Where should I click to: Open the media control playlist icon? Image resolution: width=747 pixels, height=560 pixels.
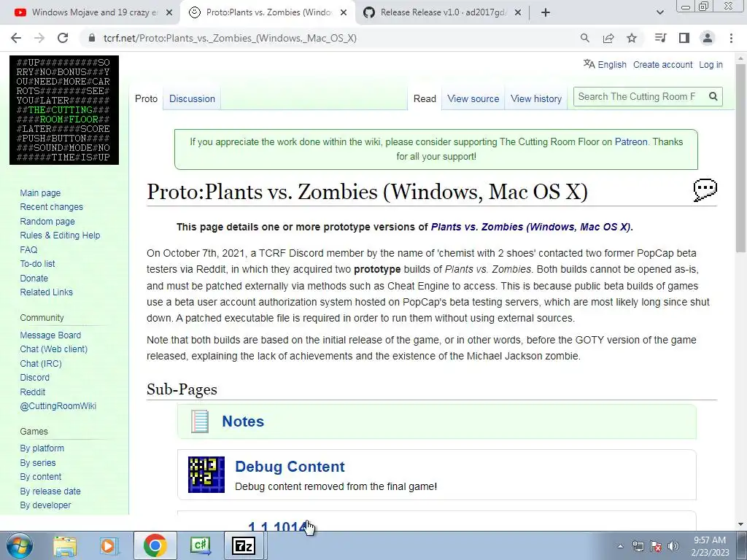[x=660, y=38]
